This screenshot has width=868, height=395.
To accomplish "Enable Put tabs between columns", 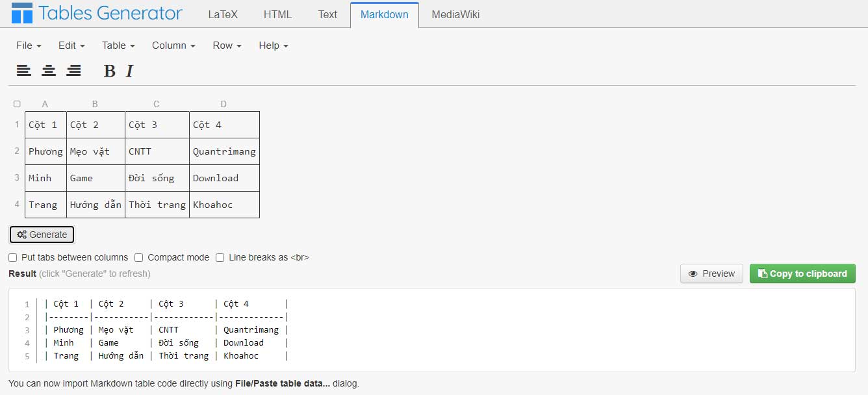I will pos(12,257).
